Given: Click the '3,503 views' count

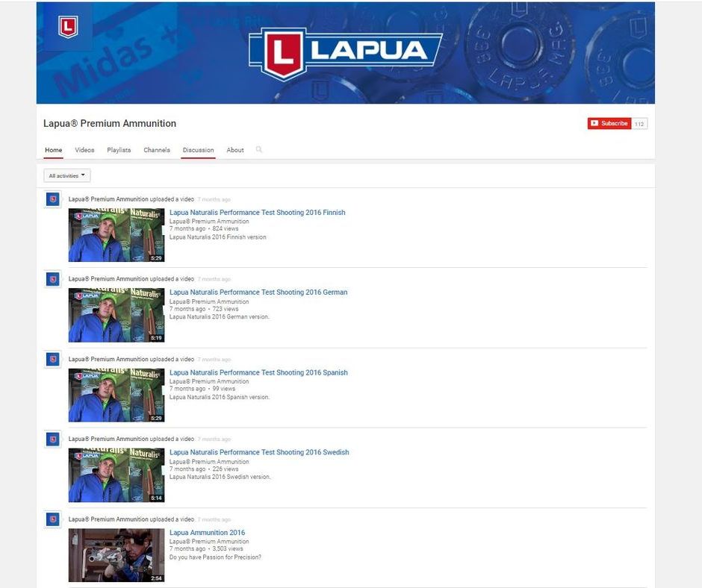Looking at the screenshot, I should click(x=228, y=548).
